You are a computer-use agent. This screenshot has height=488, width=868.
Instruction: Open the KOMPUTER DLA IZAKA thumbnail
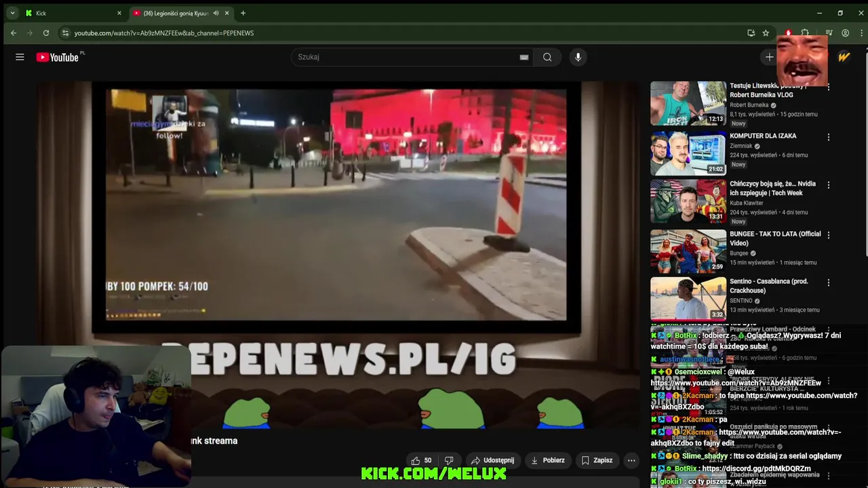click(688, 153)
